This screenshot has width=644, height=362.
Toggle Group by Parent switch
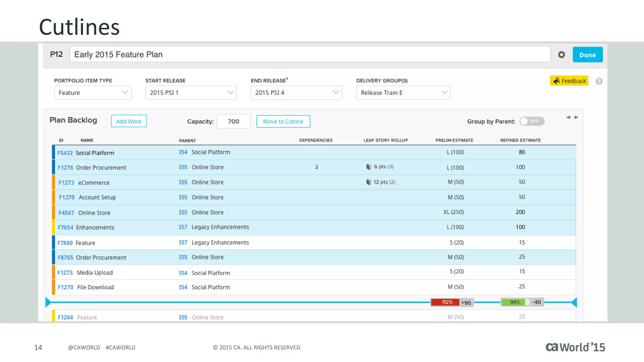tap(531, 121)
